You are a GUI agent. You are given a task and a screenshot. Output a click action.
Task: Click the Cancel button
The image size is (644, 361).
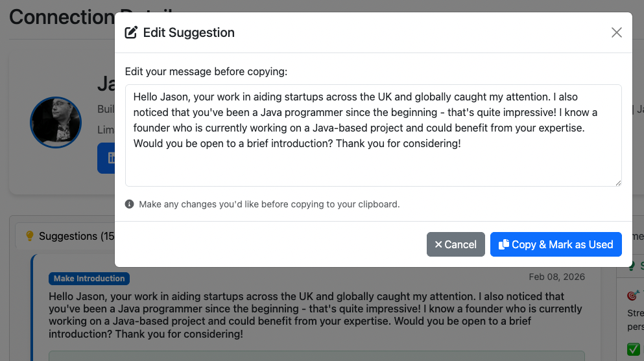(455, 244)
